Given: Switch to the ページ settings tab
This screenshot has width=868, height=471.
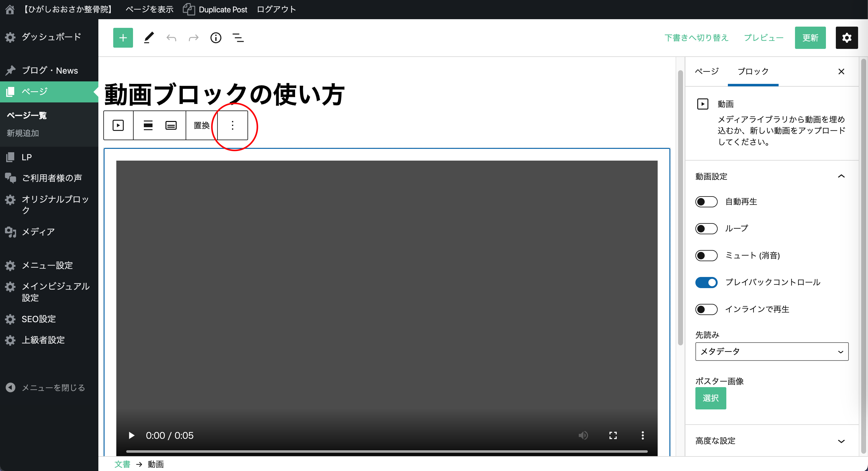Looking at the screenshot, I should click(707, 71).
